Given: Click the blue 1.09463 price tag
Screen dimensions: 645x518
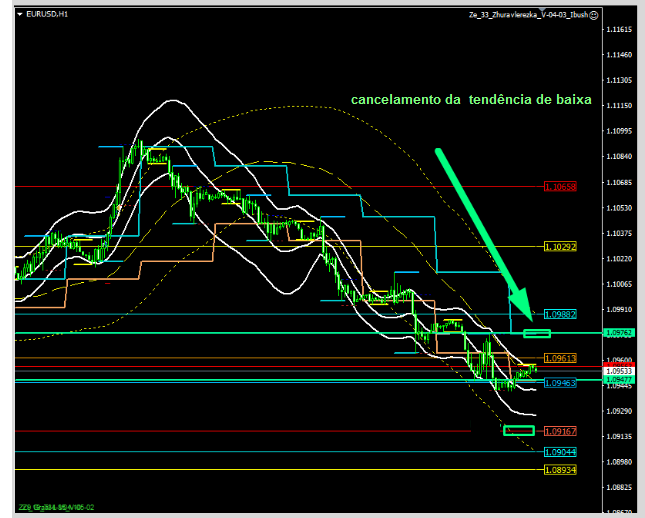Looking at the screenshot, I should [560, 383].
